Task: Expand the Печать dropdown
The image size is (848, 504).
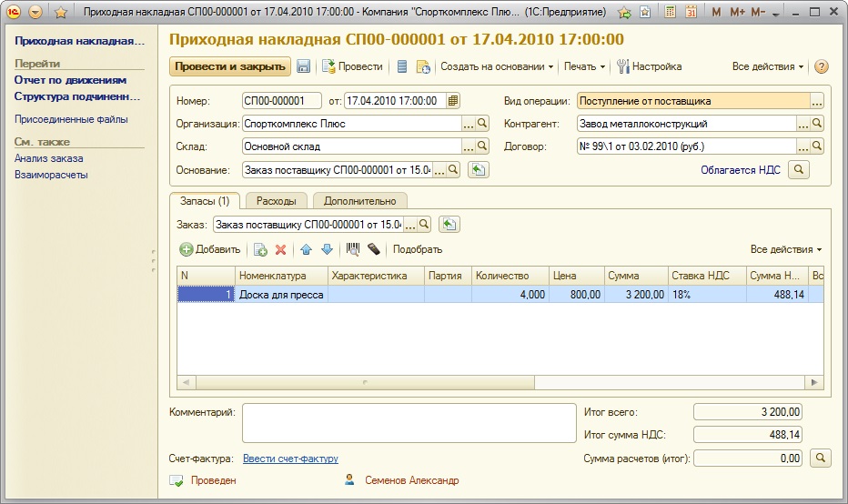Action: coord(584,66)
